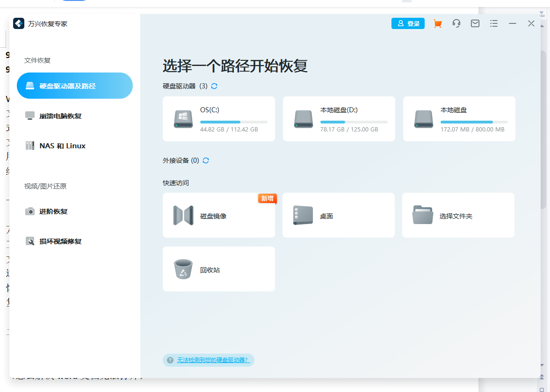Open the 磁盘镜像 quick access option
550x392 pixels.
click(218, 215)
